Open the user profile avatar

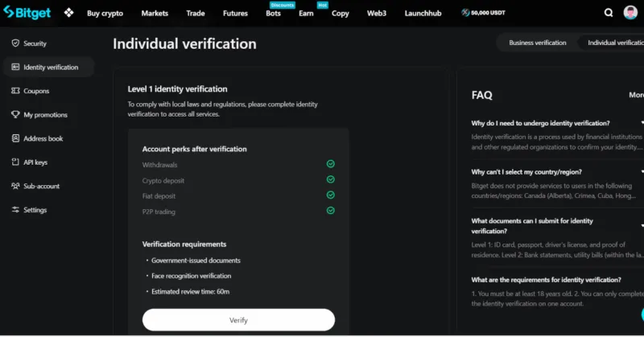[630, 13]
